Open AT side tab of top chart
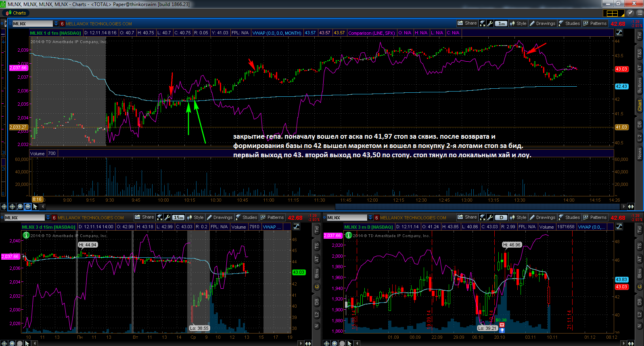The image size is (644, 346). coord(640,68)
